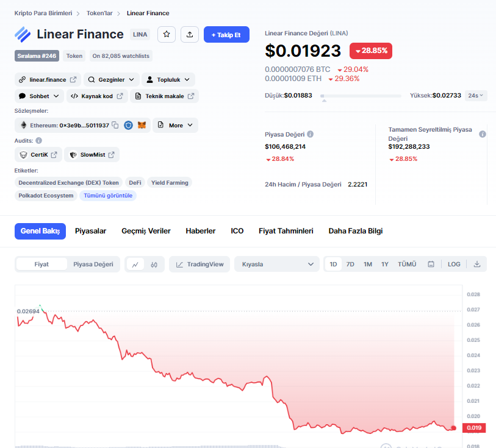Select the line chart icon

point(135,265)
